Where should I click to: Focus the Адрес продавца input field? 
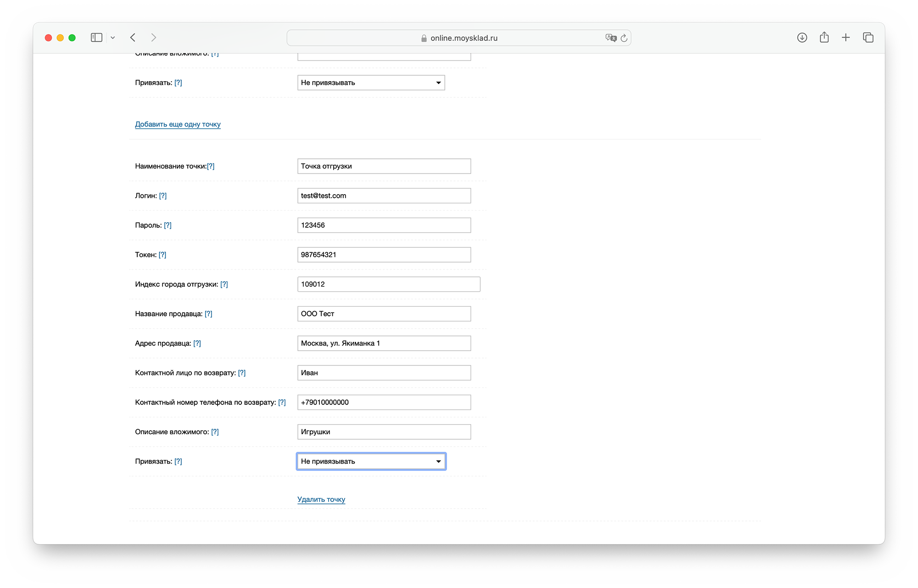(384, 343)
